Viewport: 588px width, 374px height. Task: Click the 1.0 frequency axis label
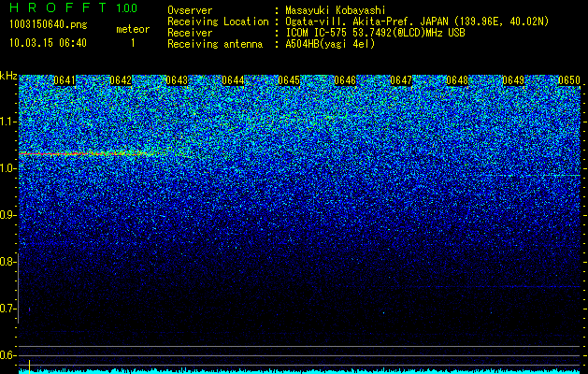(8, 168)
